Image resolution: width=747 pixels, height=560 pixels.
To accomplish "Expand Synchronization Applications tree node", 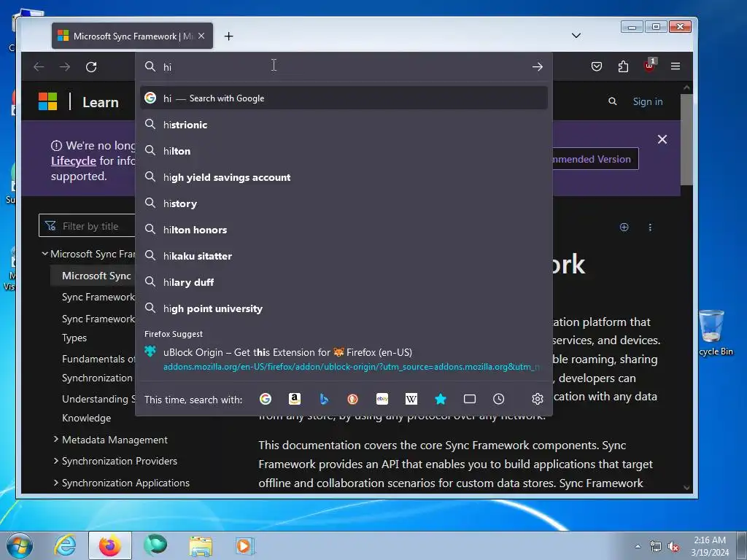I will (x=55, y=483).
